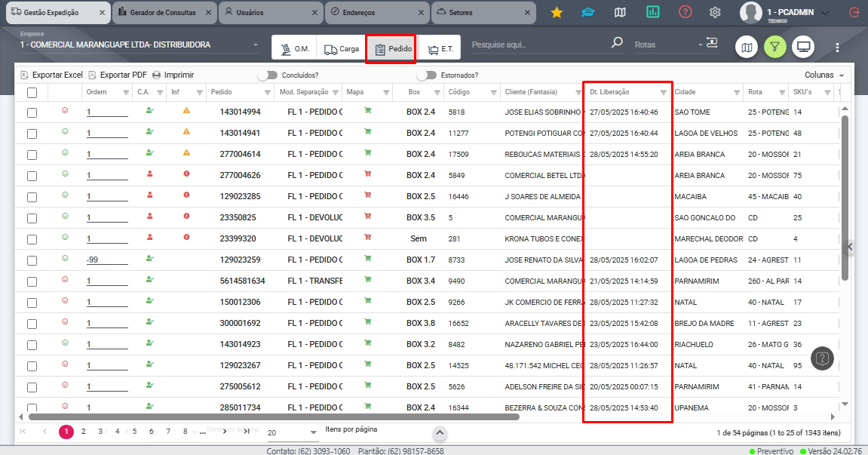Click the Pedido column filter icon
Image resolution: width=868 pixels, height=455 pixels.
(268, 93)
